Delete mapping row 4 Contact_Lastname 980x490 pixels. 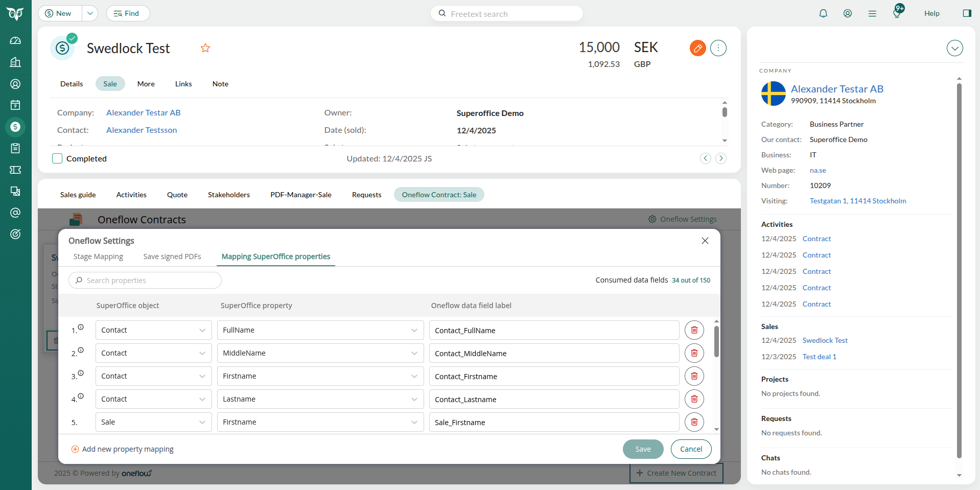pos(694,399)
